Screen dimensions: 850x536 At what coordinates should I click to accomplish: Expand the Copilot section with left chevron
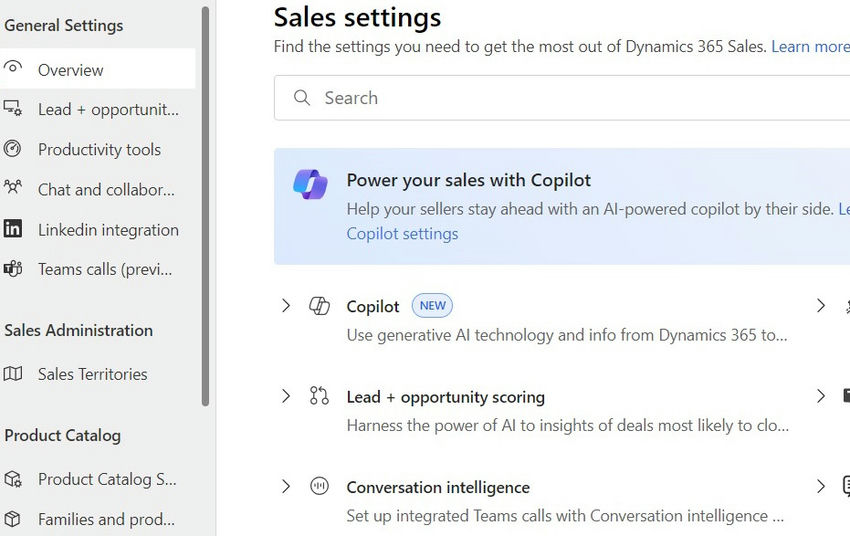click(286, 306)
